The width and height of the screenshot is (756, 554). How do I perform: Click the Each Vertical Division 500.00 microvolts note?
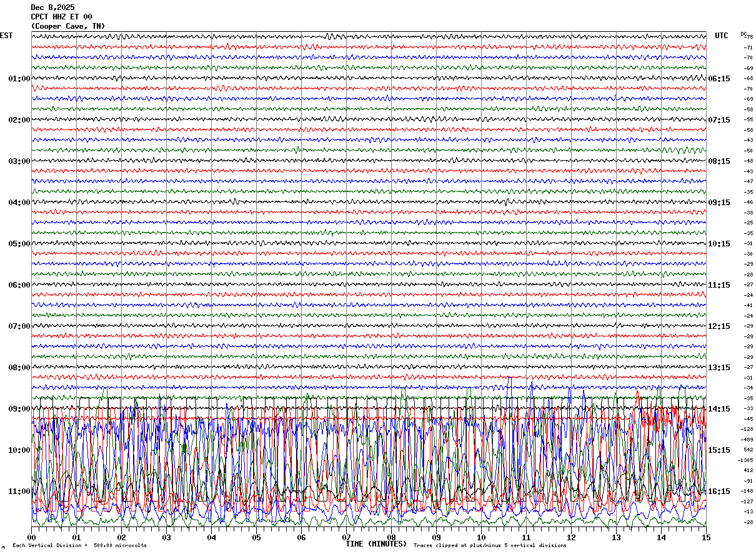coord(79,546)
